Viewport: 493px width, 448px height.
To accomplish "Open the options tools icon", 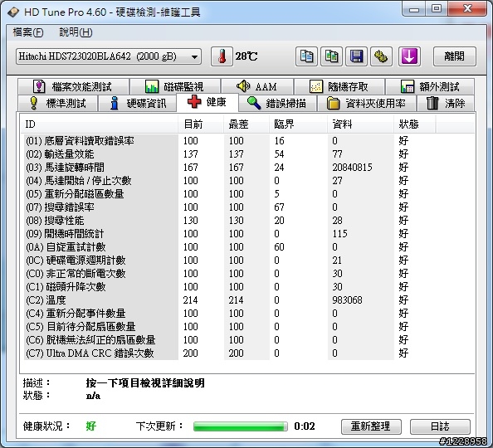I will [x=381, y=56].
